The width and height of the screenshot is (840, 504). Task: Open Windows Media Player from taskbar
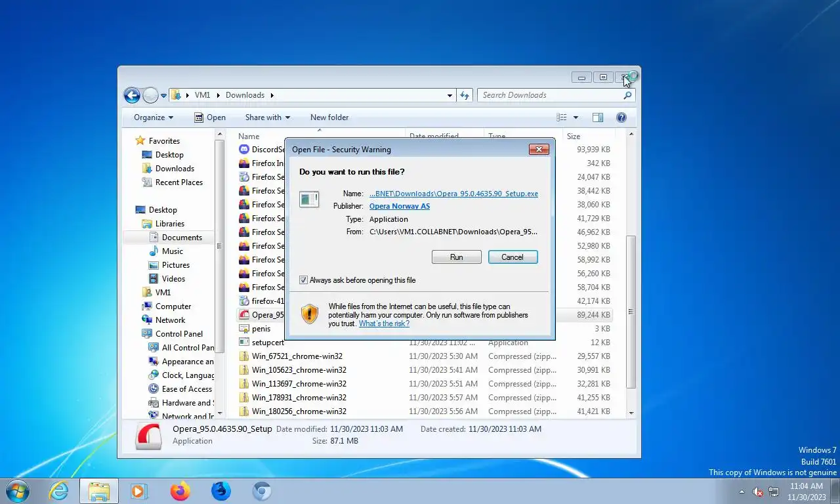click(x=138, y=491)
